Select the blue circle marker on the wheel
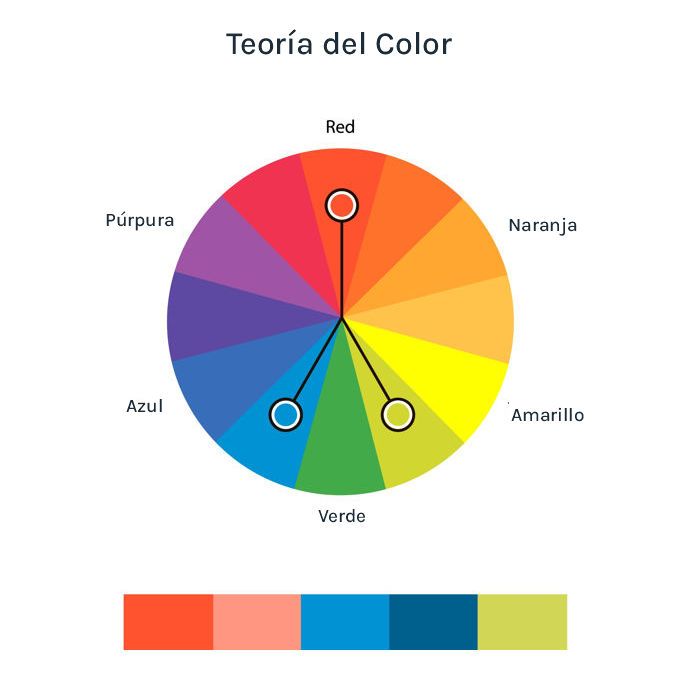Screen dimensions: 700x700 click(286, 414)
